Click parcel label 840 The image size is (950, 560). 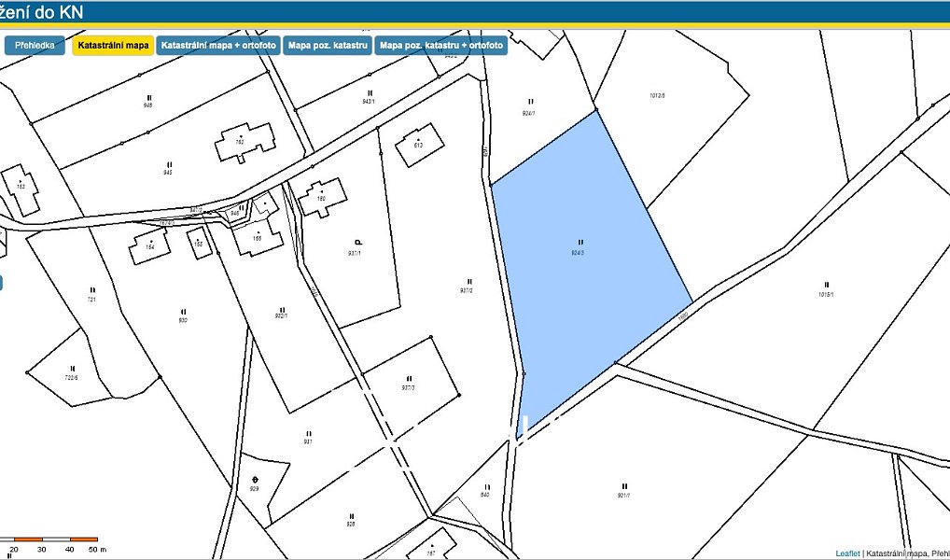click(x=485, y=496)
